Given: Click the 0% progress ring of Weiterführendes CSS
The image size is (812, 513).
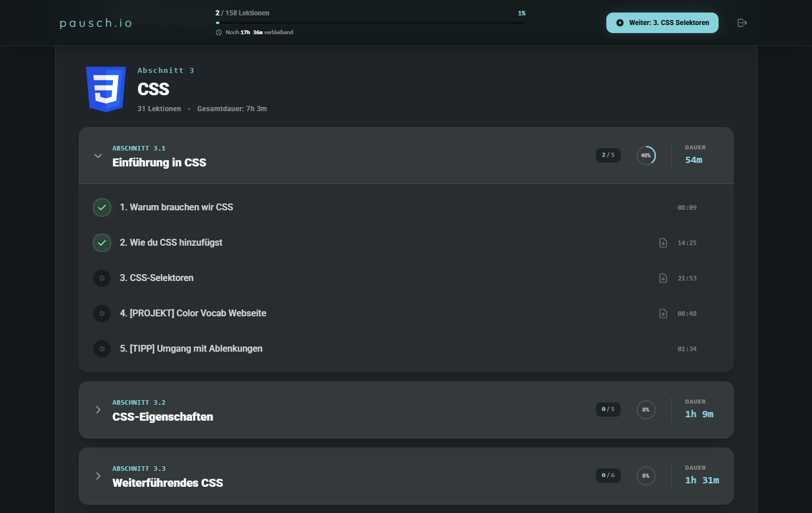Looking at the screenshot, I should (646, 476).
